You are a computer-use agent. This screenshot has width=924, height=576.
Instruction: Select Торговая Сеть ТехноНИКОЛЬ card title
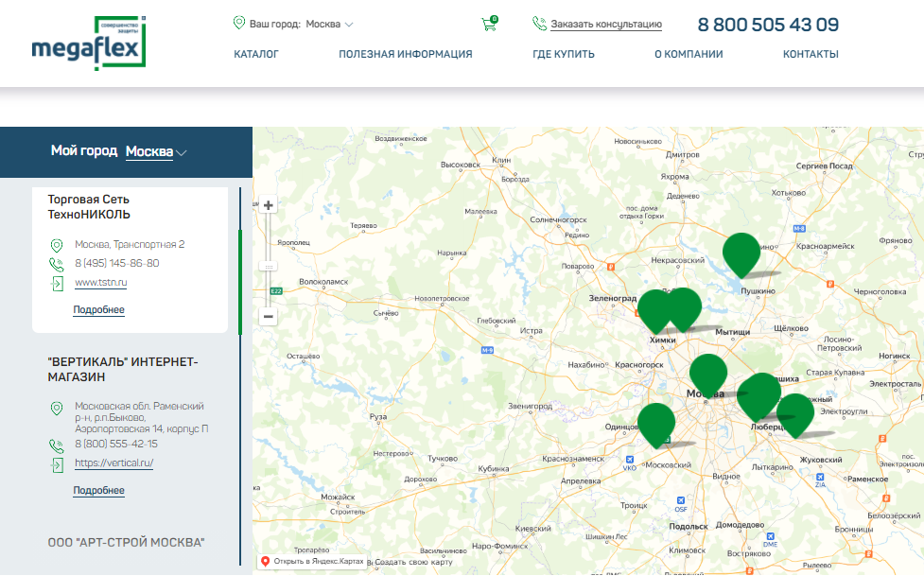coord(88,207)
